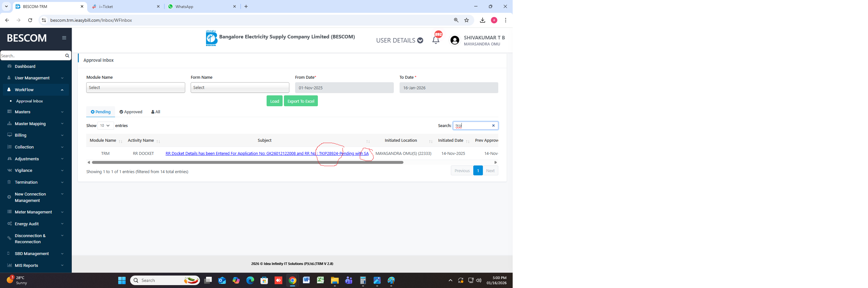The image size is (868, 288).
Task: Collapse the WorkFlow sidebar section
Action: pos(36,90)
